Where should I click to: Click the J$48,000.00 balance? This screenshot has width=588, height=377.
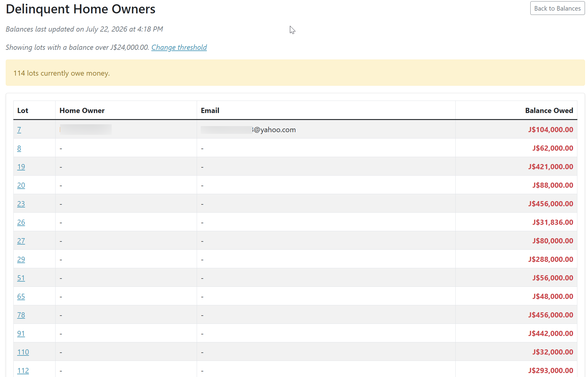point(553,296)
